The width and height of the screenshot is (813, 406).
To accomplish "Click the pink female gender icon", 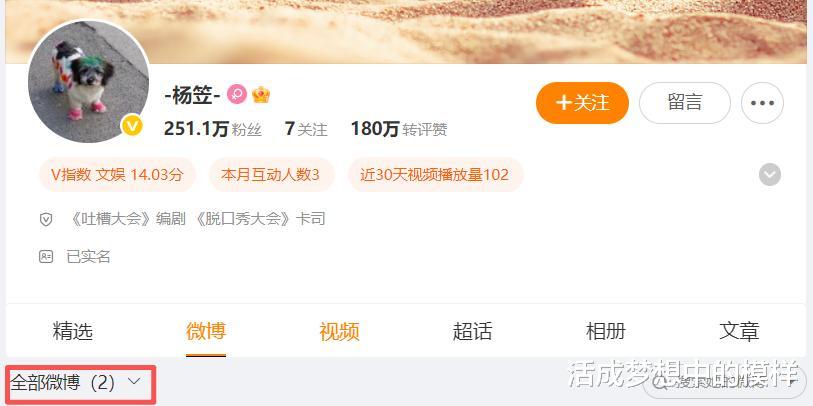I will tap(237, 94).
